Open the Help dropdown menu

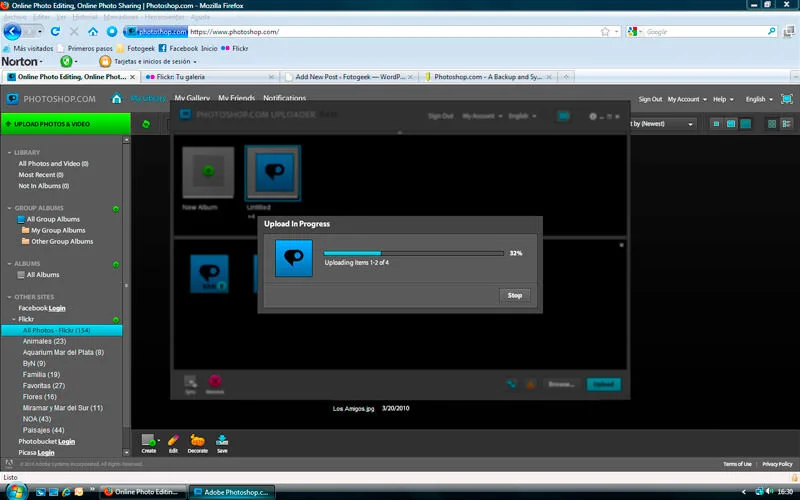pos(723,99)
